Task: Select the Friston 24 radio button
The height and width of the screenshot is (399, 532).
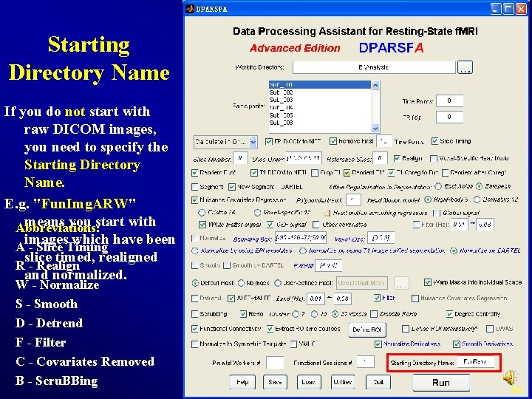Action: coord(202,212)
